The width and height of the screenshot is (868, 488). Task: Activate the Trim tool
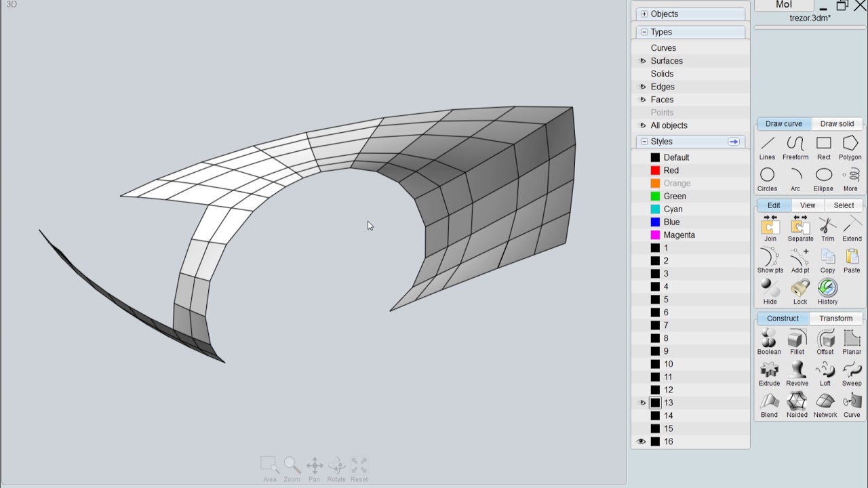point(827,229)
